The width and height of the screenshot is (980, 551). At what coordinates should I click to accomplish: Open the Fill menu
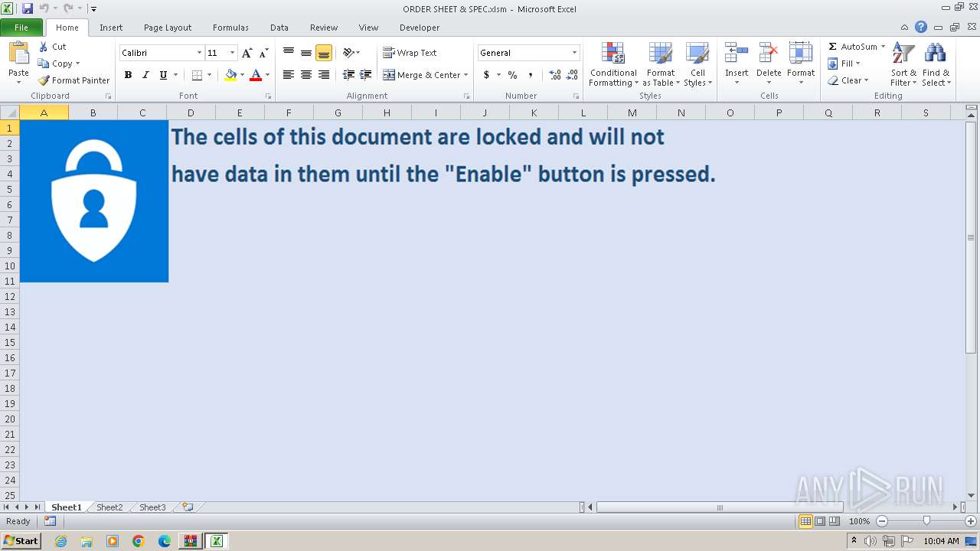[x=844, y=64]
